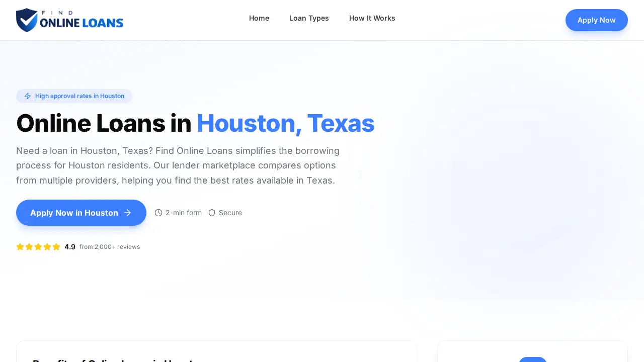Image resolution: width=644 pixels, height=362 pixels.
Task: Click the shield checkmark logo icon
Action: click(x=27, y=20)
